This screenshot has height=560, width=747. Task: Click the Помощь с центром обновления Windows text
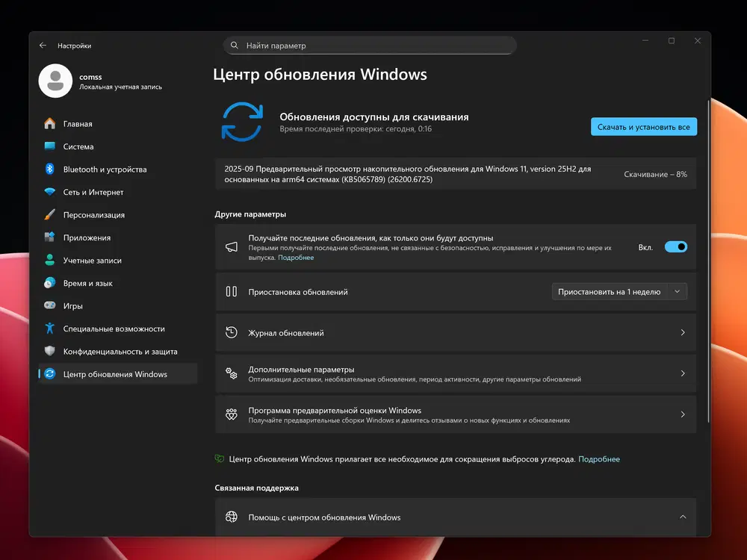click(x=324, y=517)
